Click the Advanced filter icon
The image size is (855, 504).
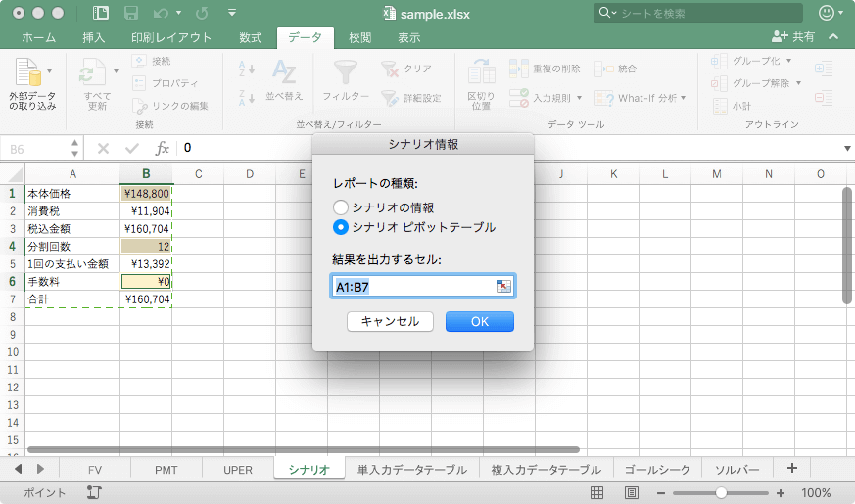tap(390, 98)
